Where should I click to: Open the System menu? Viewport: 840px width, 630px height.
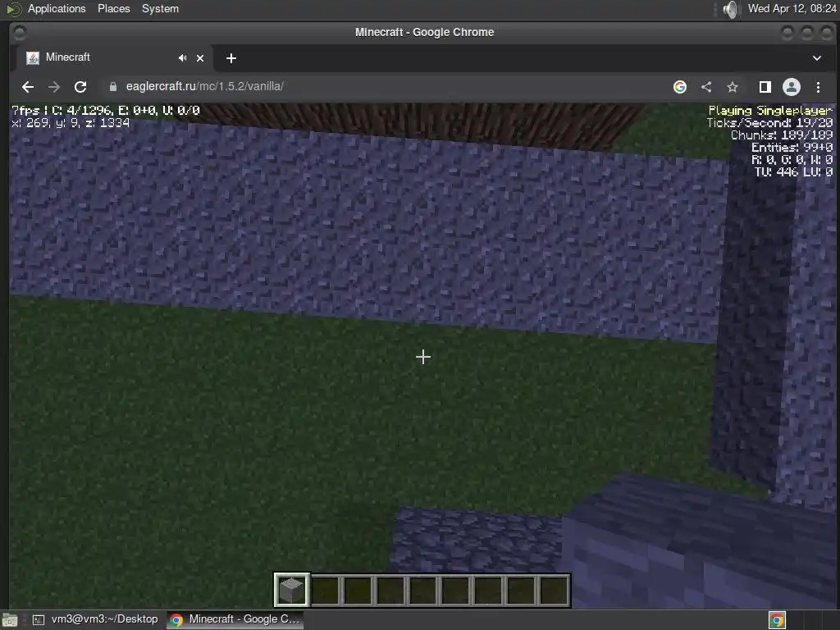160,8
